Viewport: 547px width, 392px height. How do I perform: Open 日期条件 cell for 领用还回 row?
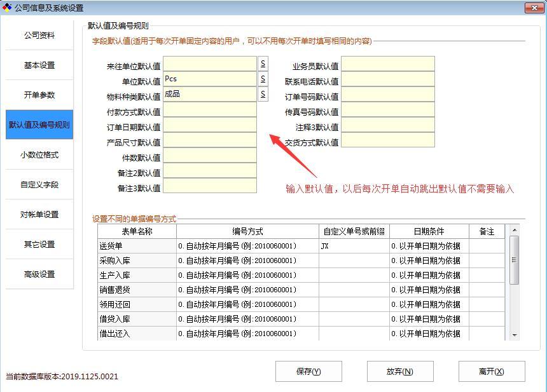429,304
